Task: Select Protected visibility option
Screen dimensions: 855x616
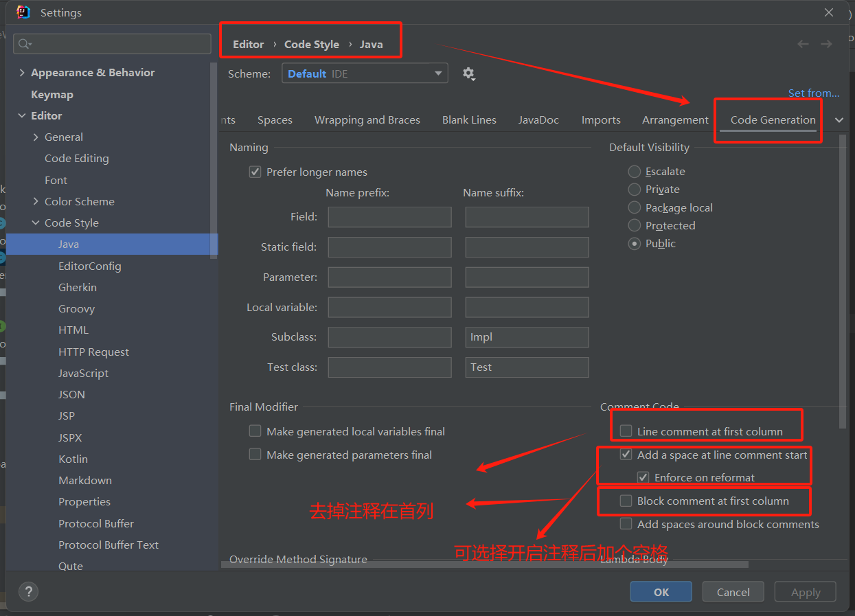Action: tap(635, 225)
